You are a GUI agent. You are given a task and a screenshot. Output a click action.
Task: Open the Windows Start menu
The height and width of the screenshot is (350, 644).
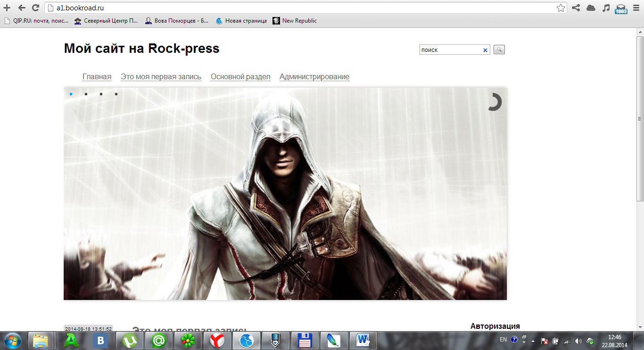pyautogui.click(x=12, y=340)
